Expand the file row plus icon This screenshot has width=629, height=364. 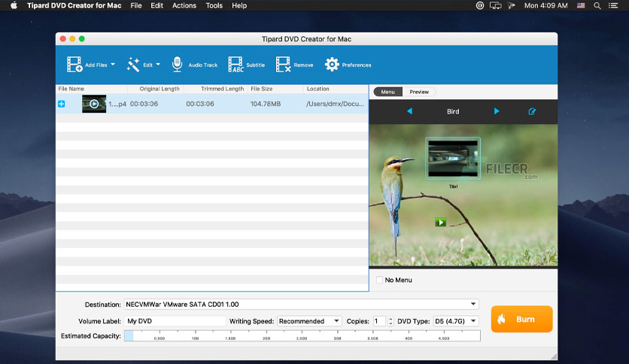tap(62, 104)
